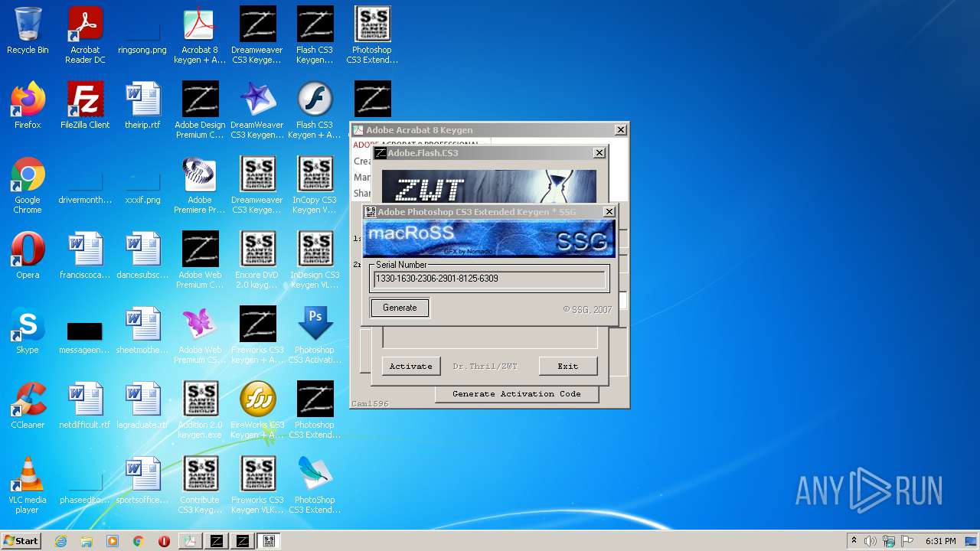Click the macRoSS SSG banner image
This screenshot has width=980, height=551.
(x=488, y=238)
